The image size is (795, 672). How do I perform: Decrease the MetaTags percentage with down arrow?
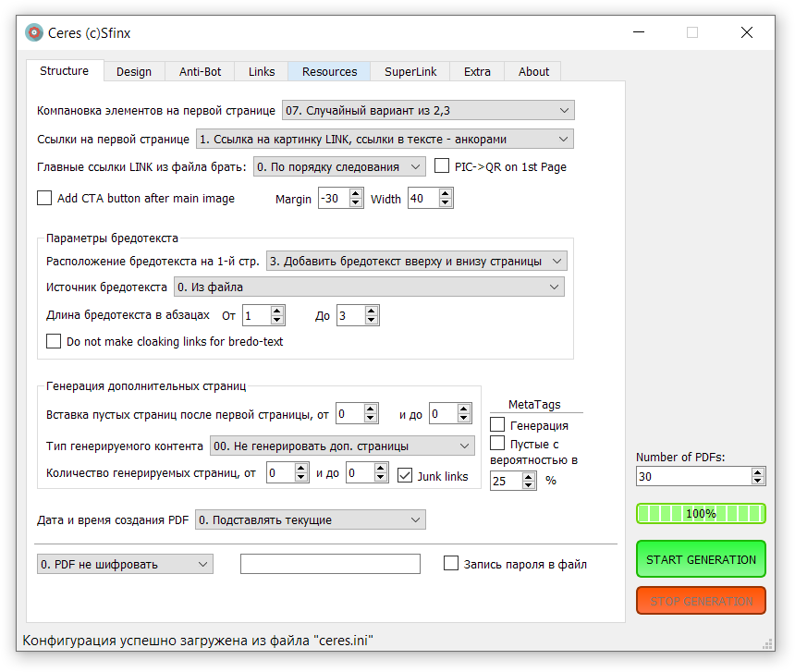529,485
